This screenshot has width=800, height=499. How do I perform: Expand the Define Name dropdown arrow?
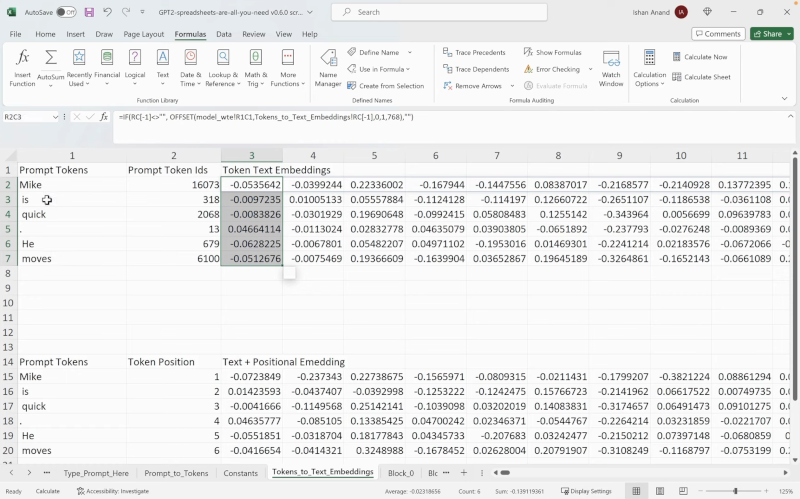409,52
